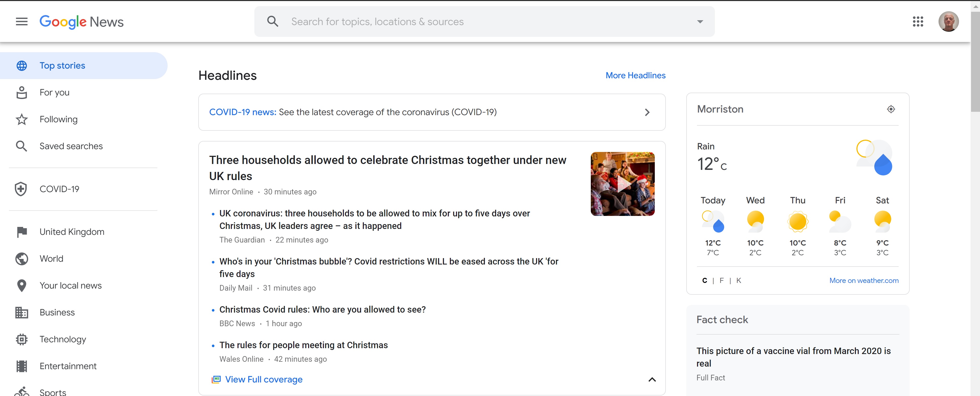Click the weather location target icon
The image size is (980, 396).
[891, 109]
